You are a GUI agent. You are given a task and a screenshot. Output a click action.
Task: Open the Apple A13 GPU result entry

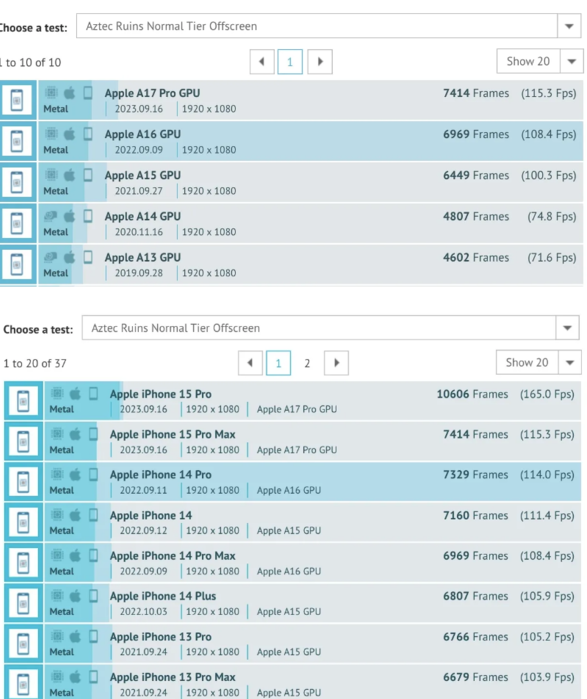tap(291, 264)
